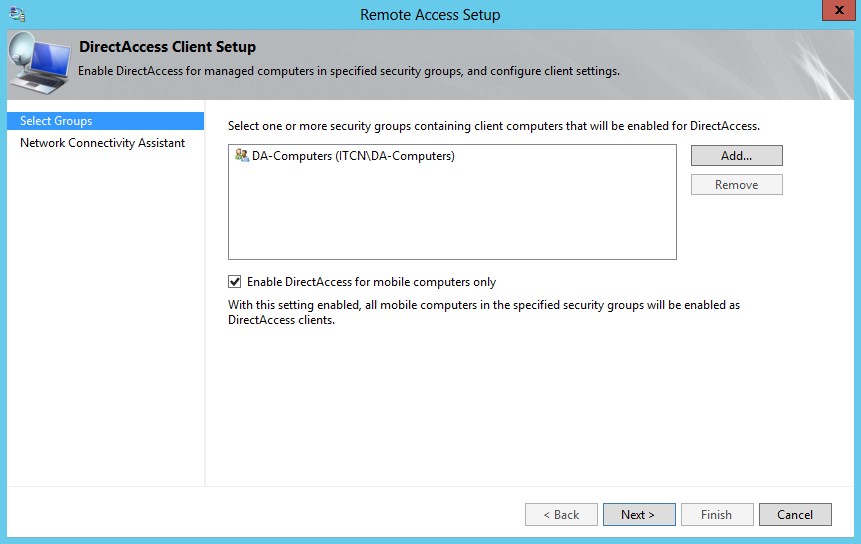Click the mobile computers setting description text

[x=484, y=312]
